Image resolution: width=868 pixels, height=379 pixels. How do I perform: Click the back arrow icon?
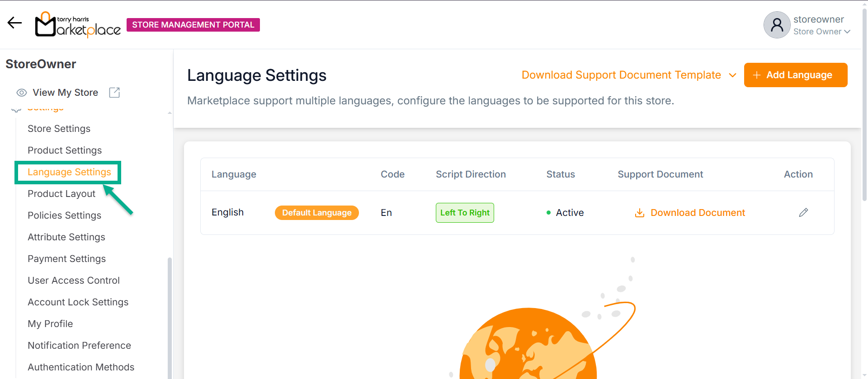click(14, 23)
